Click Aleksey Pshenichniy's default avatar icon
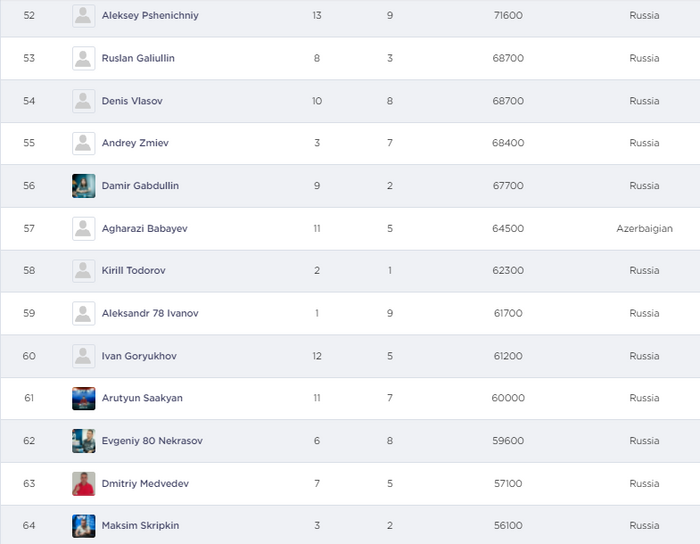 click(84, 16)
